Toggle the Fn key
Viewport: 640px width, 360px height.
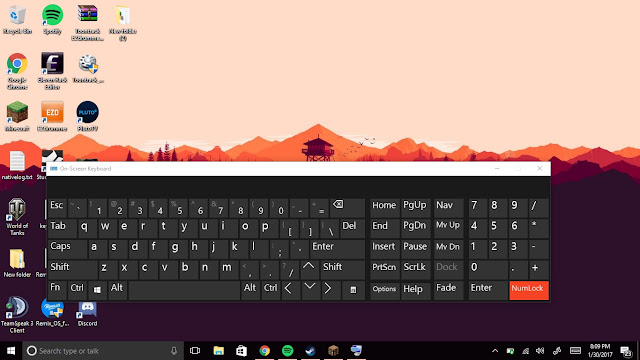point(57,290)
